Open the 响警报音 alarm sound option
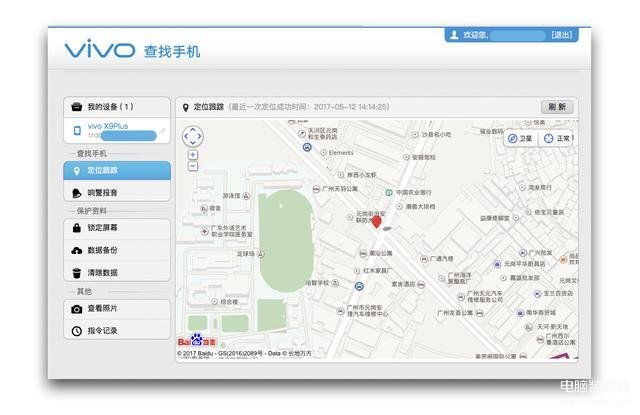640x415 pixels. (x=117, y=193)
